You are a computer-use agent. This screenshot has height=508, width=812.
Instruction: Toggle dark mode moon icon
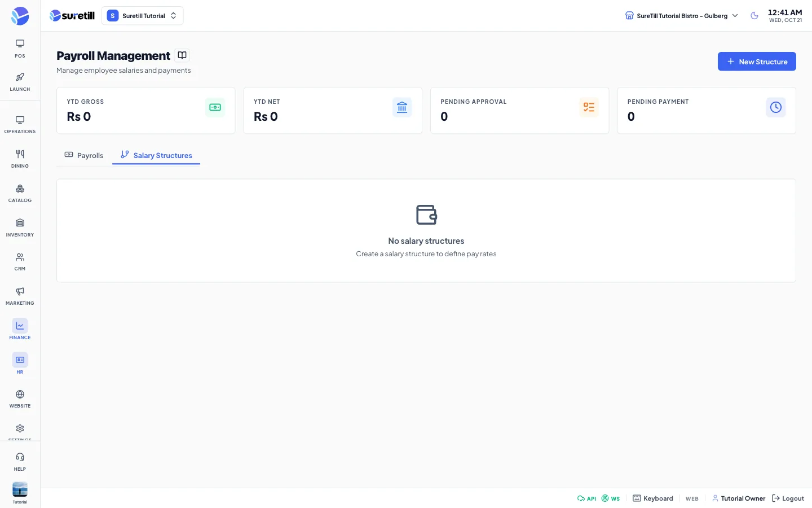pyautogui.click(x=754, y=16)
